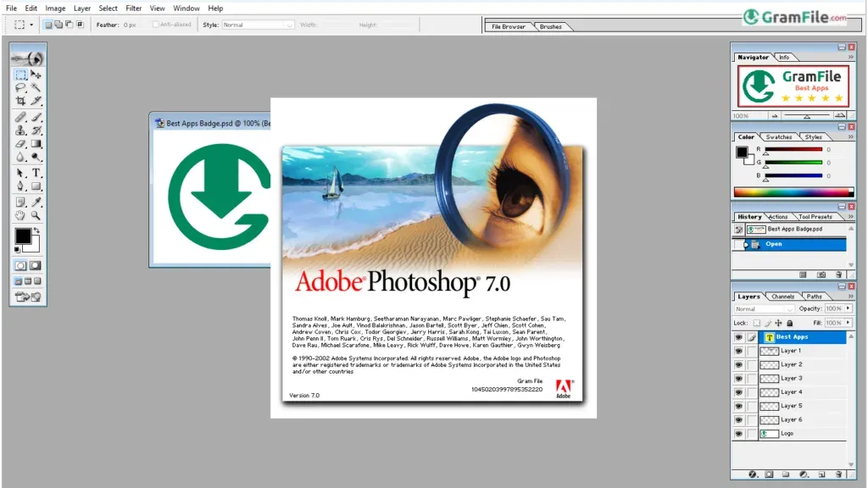Screen dimensions: 868x488
Task: Open the Opacity slider arrow
Action: 848,308
